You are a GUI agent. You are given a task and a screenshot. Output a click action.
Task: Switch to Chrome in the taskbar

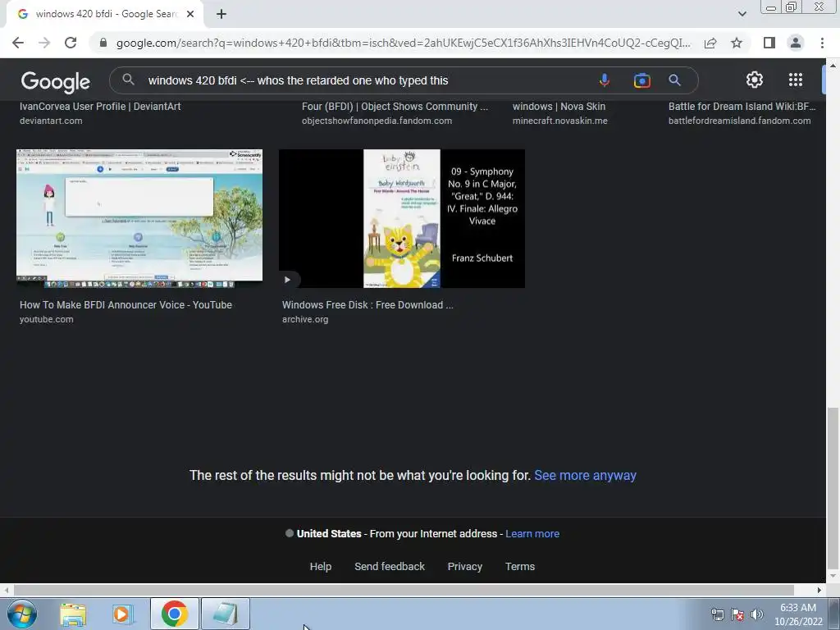point(174,614)
